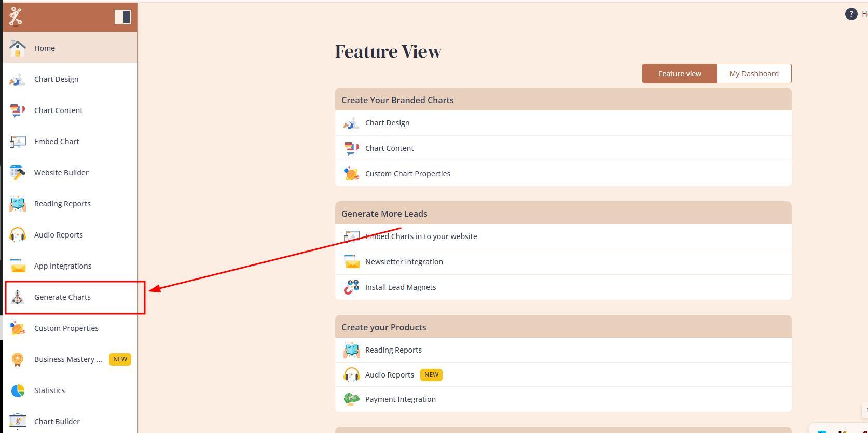Screen dimensions: 868x433
Task: Click Newsletter Integration in Generate More Leads
Action: pyautogui.click(x=404, y=262)
